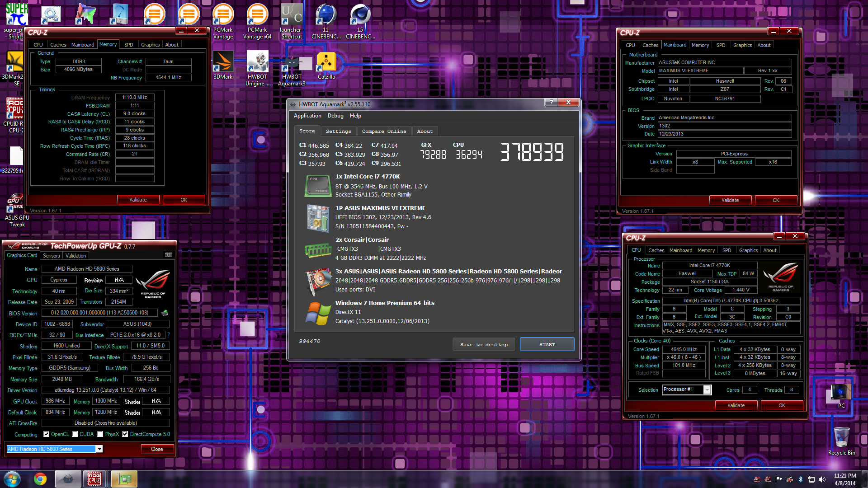Open the launcher Shortcut desktop icon
This screenshot has width=868, height=488.
pos(292,20)
